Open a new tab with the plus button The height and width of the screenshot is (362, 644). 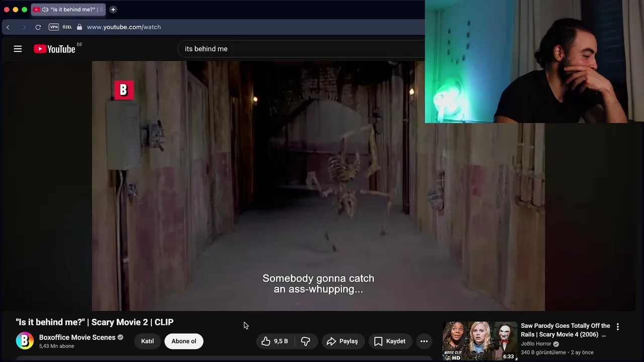click(113, 10)
